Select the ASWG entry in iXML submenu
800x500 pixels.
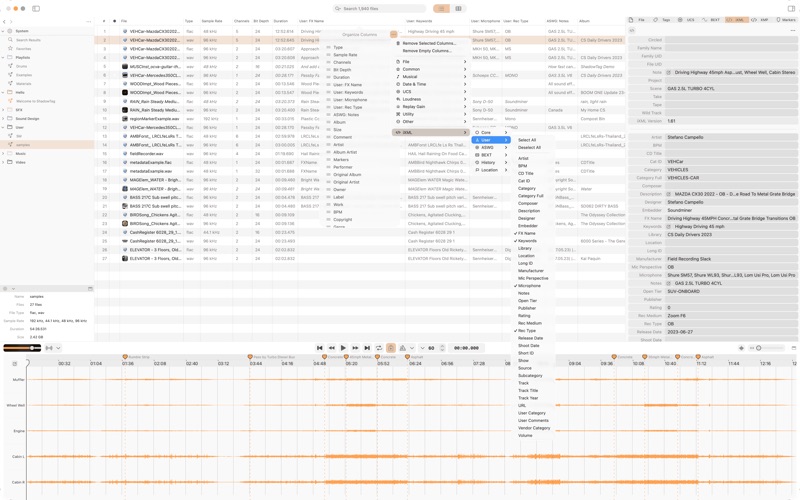[x=491, y=147]
